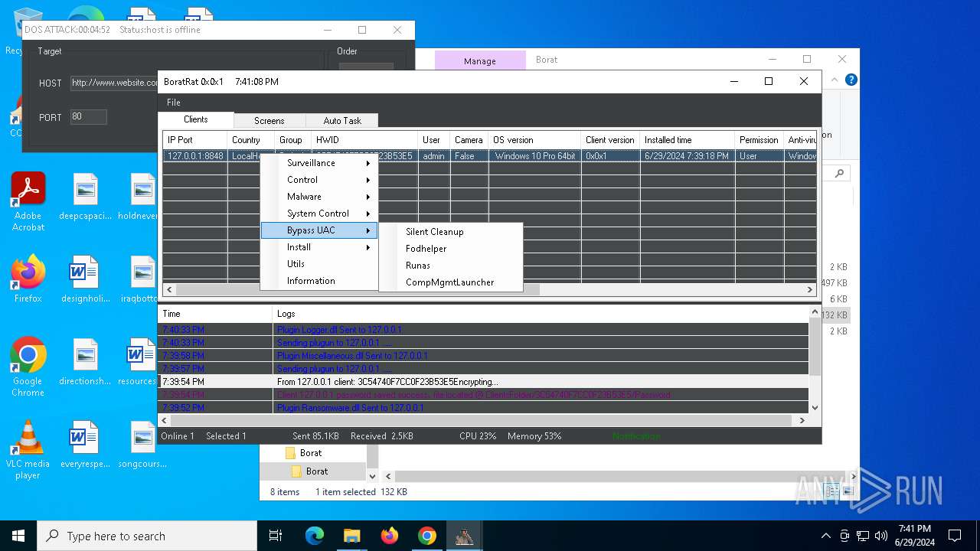
Task: Click the PORT field in DOS Attack window
Action: point(88,117)
